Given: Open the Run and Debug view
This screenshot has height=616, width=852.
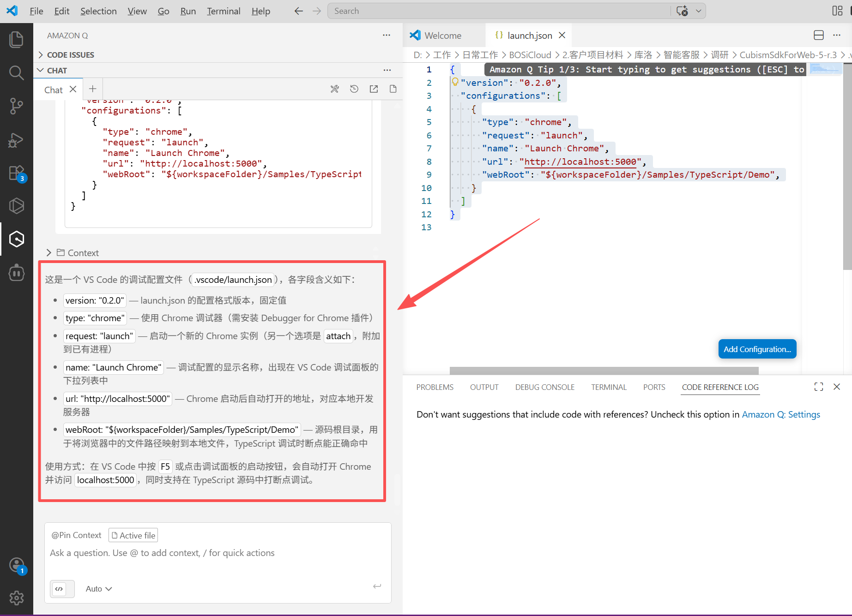Looking at the screenshot, I should (x=16, y=139).
